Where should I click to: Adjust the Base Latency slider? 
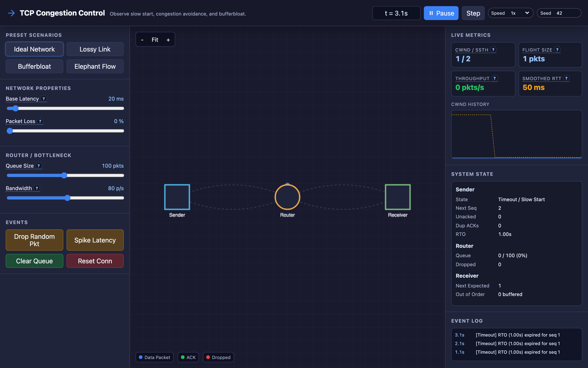pyautogui.click(x=65, y=108)
